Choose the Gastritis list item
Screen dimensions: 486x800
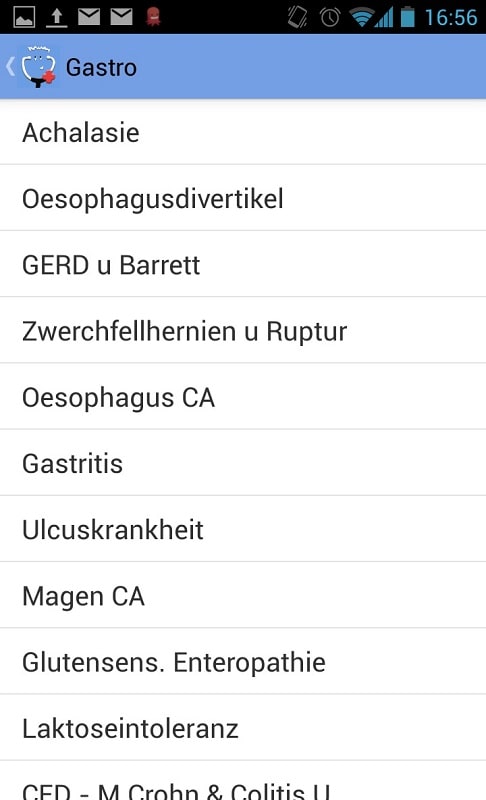pyautogui.click(x=243, y=463)
